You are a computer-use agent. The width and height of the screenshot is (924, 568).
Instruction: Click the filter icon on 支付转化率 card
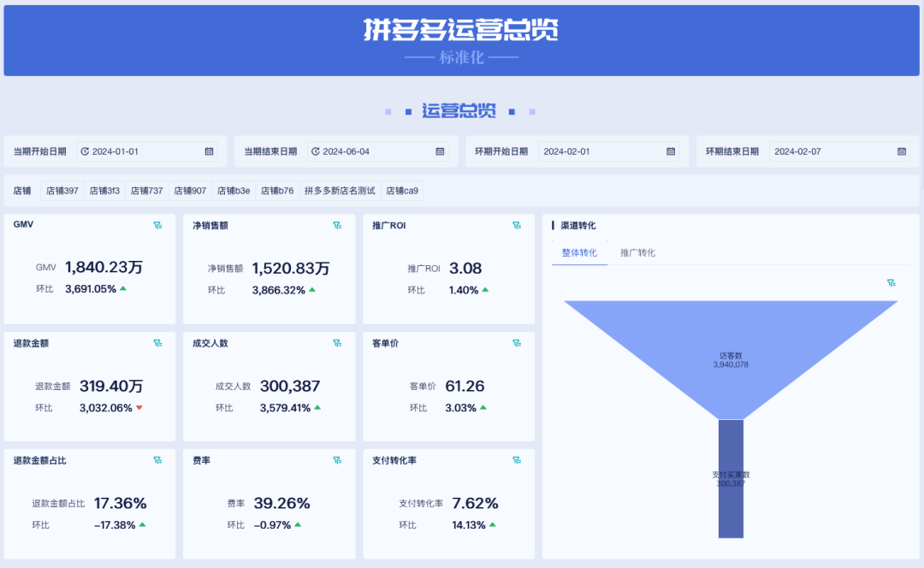[517, 460]
